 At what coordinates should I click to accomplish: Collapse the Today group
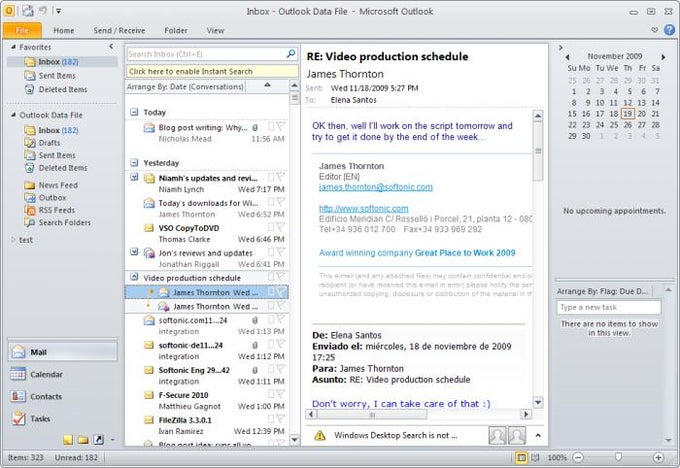134,112
